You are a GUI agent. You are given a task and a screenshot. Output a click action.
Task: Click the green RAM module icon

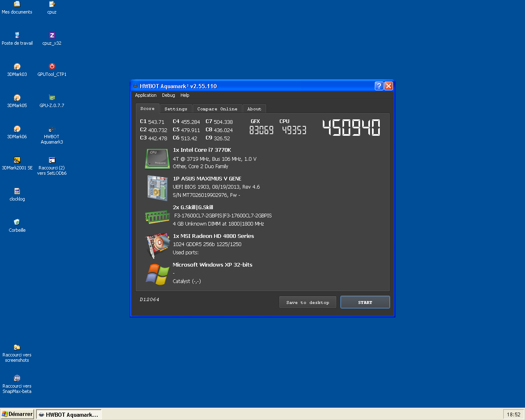tap(157, 217)
